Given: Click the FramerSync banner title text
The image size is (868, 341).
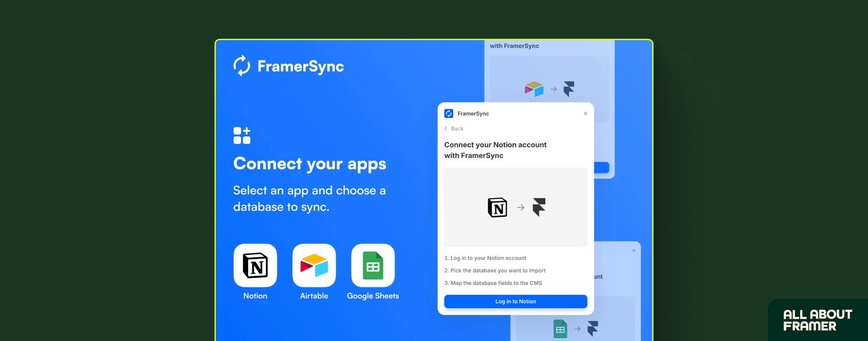Looking at the screenshot, I should click(301, 67).
